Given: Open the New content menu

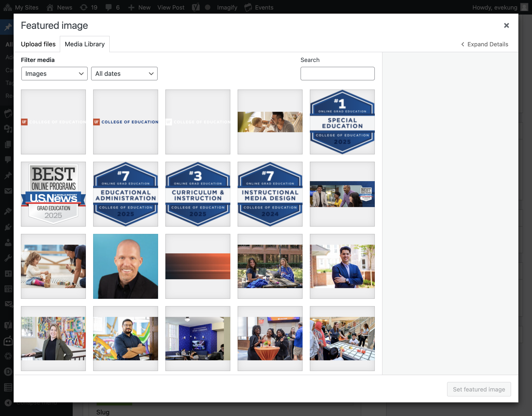Looking at the screenshot, I should (x=139, y=7).
